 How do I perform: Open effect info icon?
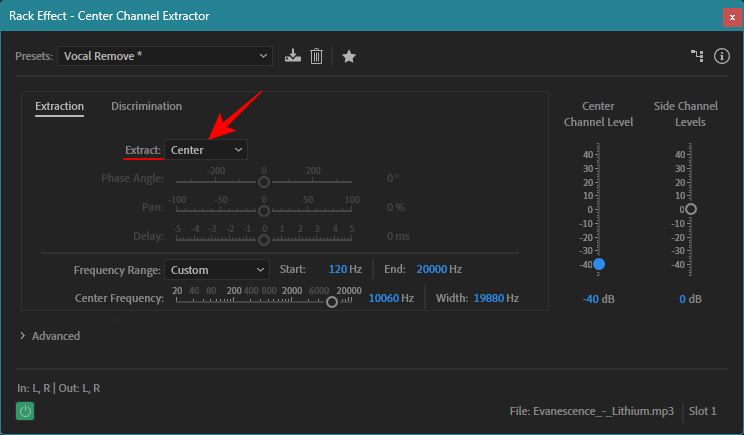click(x=722, y=57)
